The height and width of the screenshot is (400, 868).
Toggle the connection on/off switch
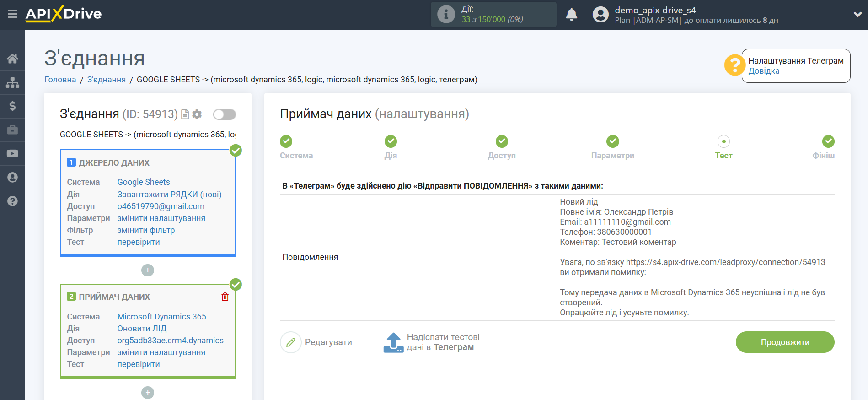[x=225, y=114]
